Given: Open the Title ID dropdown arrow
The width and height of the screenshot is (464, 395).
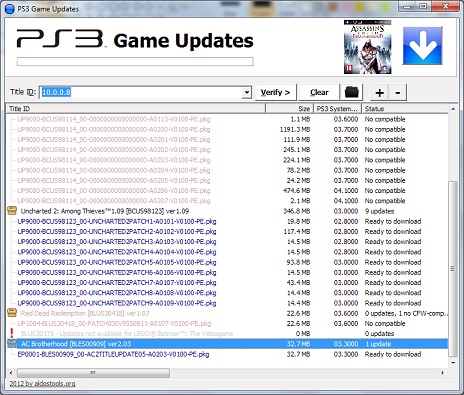Looking at the screenshot, I should (x=247, y=92).
